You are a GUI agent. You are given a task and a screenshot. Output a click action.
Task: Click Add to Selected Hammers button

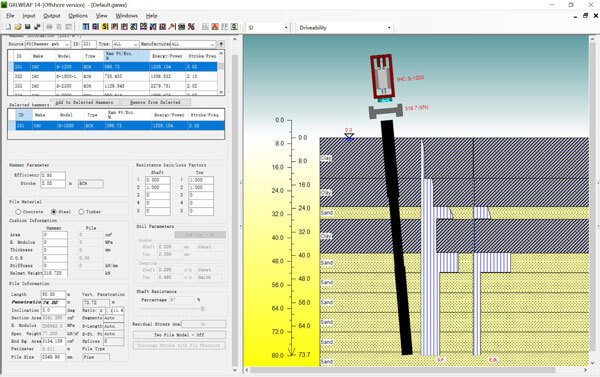tap(84, 102)
